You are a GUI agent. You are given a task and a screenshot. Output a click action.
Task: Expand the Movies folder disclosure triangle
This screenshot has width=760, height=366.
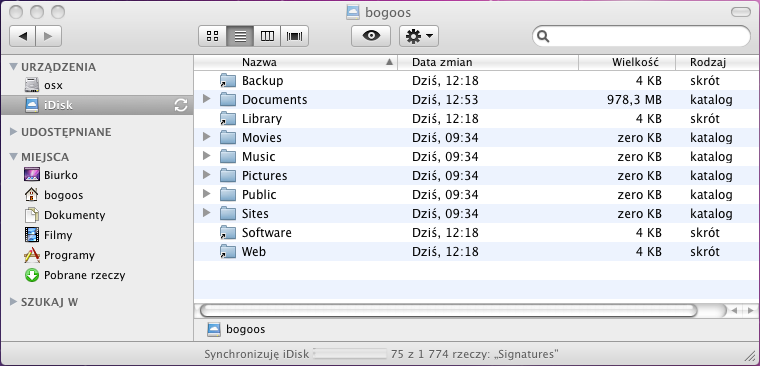point(207,137)
